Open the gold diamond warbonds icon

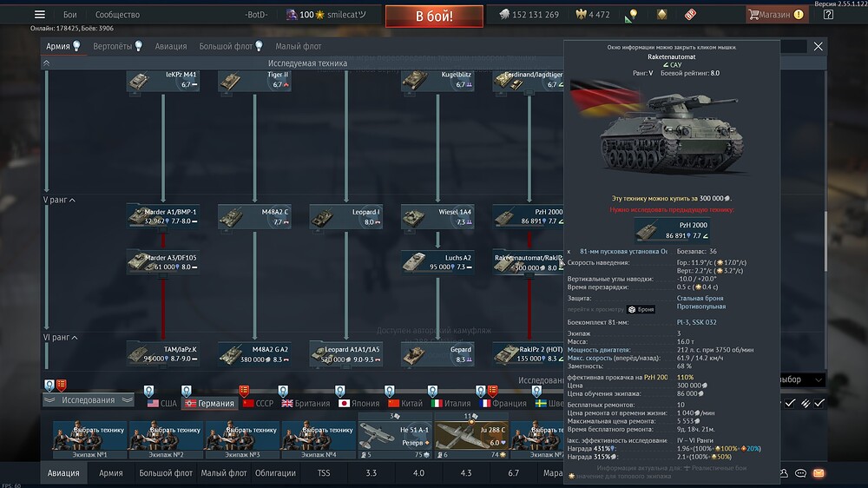pyautogui.click(x=661, y=15)
